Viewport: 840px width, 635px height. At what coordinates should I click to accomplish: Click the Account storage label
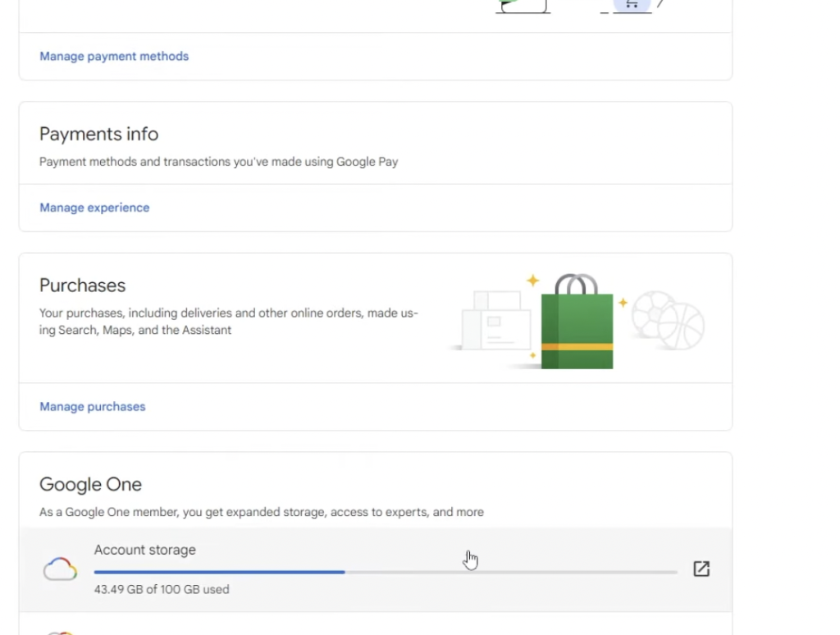coord(144,550)
